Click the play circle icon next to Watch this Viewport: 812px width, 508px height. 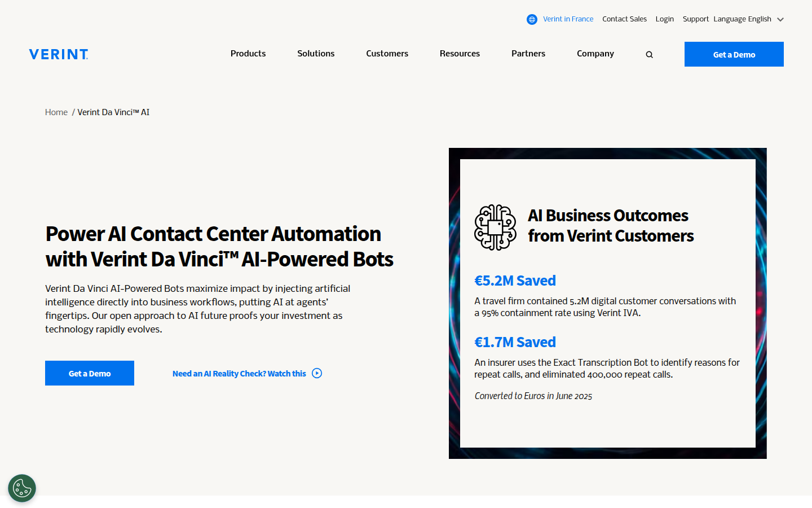click(x=317, y=373)
